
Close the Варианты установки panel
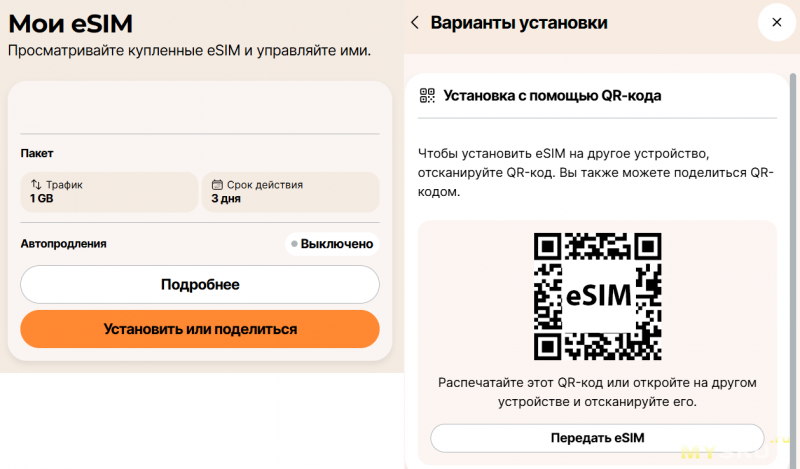774,23
